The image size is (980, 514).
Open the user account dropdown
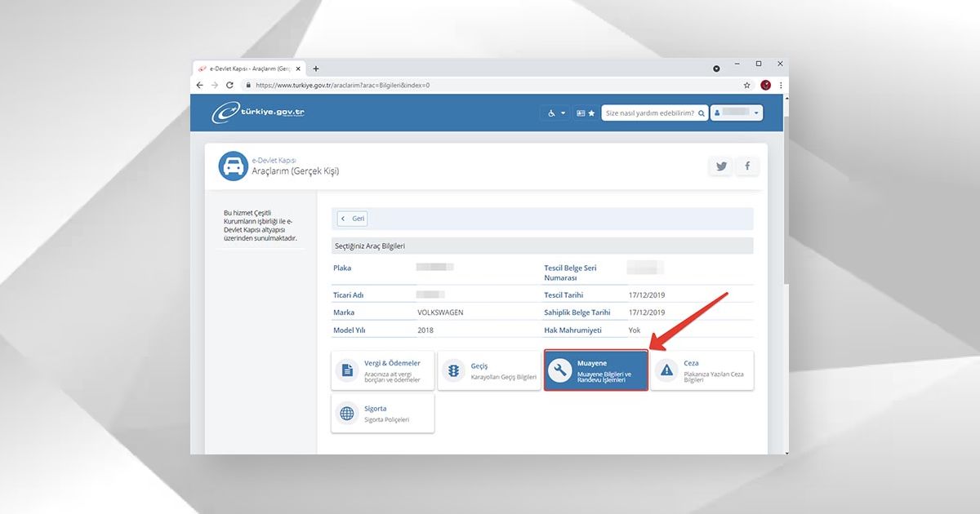[x=737, y=113]
